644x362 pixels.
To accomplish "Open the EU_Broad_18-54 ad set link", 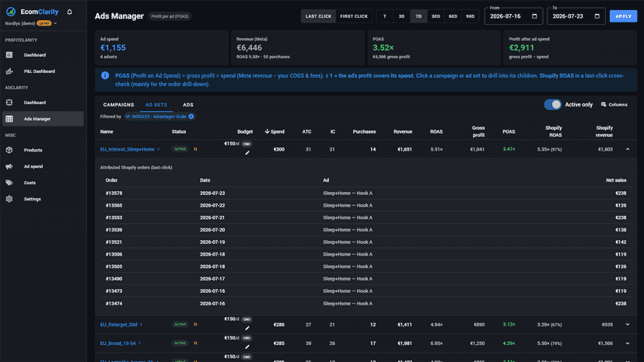I will pos(118,343).
